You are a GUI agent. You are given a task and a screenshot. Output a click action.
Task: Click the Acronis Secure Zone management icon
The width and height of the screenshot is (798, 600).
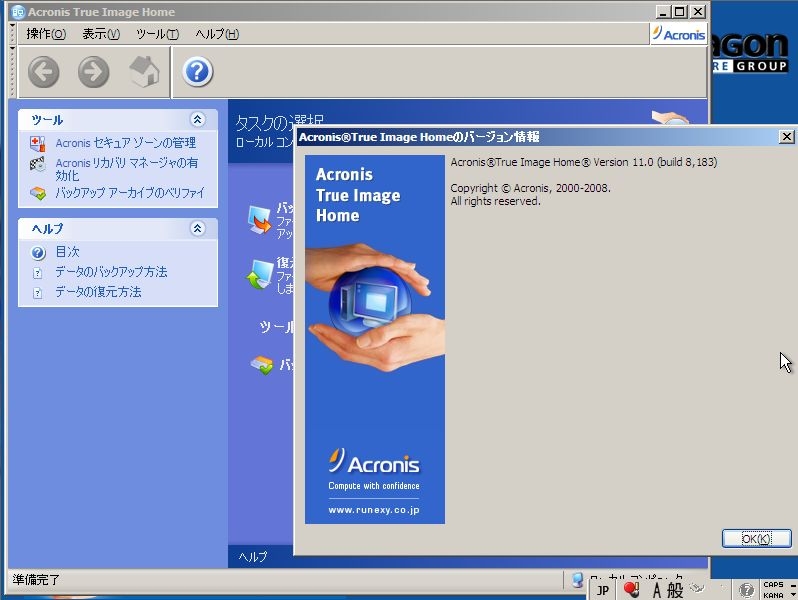point(38,144)
